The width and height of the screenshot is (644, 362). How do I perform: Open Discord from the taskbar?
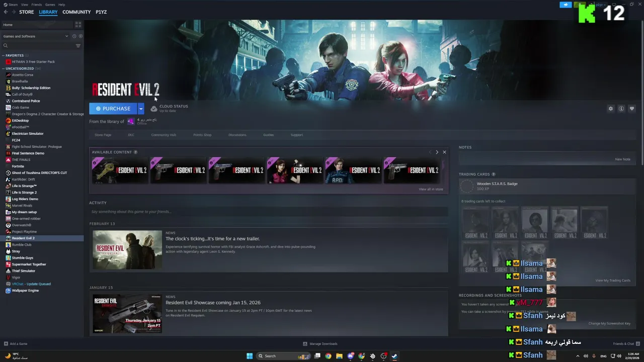coord(350,356)
